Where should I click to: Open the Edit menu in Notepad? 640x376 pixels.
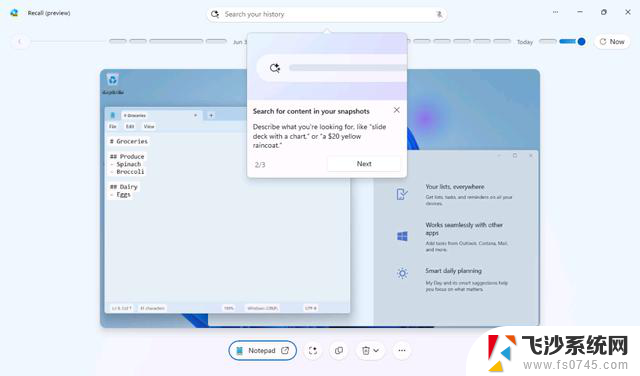coord(130,127)
